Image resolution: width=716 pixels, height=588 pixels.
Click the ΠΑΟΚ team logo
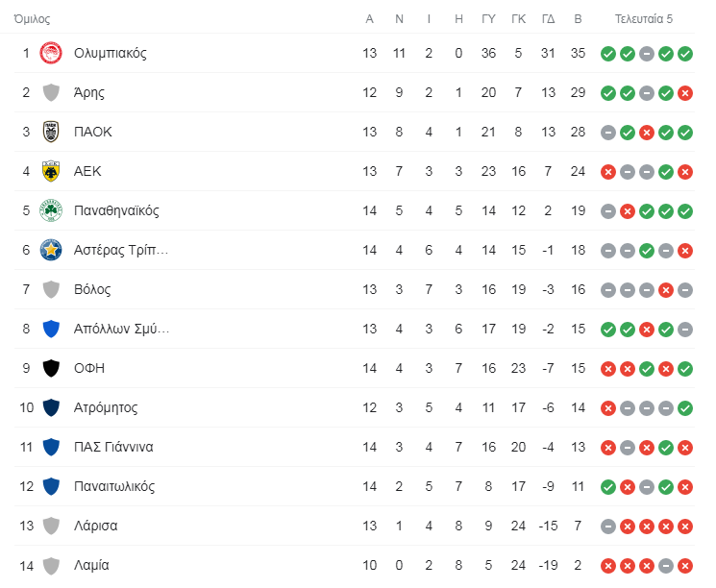[51, 132]
